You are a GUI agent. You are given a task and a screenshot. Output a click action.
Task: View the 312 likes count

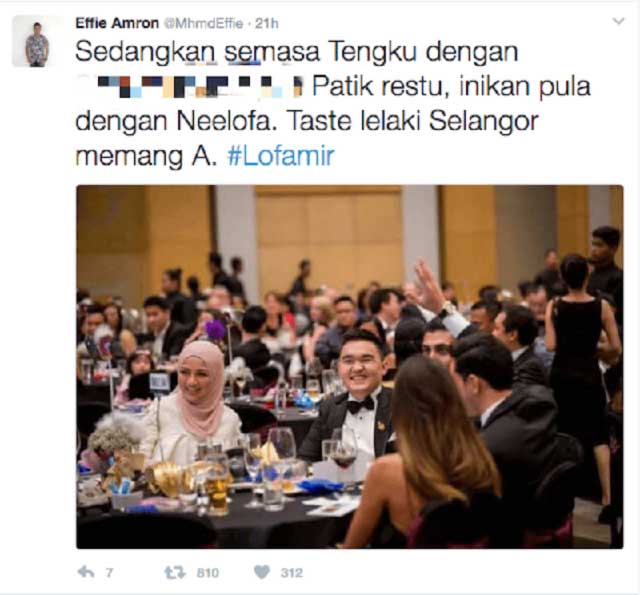tap(291, 573)
